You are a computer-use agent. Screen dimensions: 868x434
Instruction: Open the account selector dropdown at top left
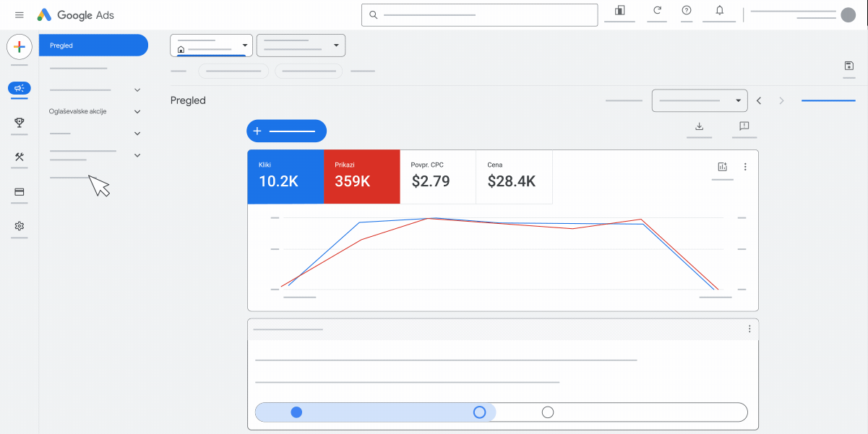pos(210,45)
